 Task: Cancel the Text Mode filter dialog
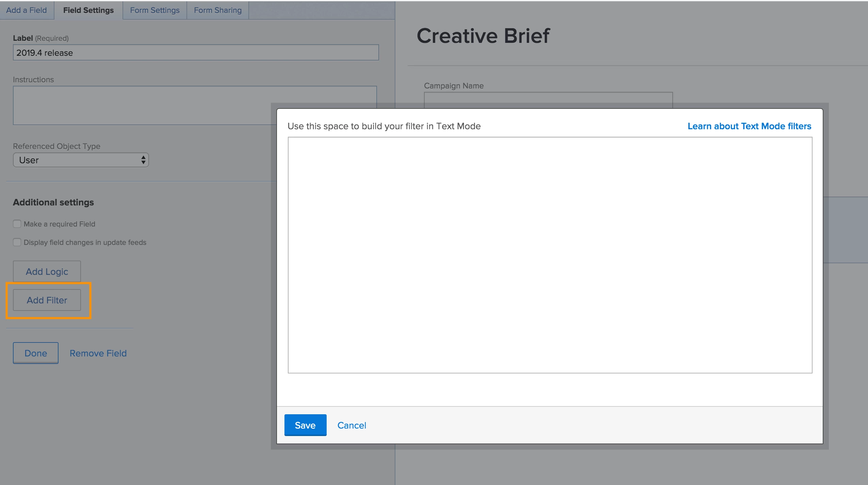pos(351,425)
